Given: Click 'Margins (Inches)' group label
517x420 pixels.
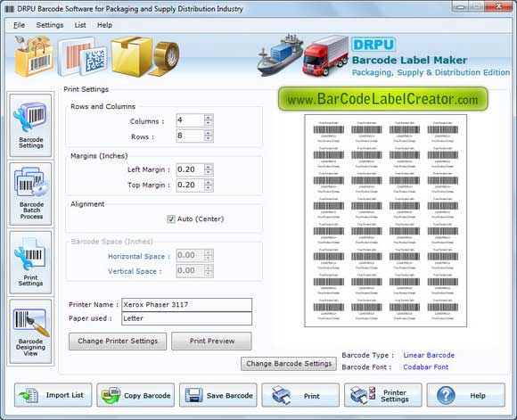Looking at the screenshot, I should point(99,156).
